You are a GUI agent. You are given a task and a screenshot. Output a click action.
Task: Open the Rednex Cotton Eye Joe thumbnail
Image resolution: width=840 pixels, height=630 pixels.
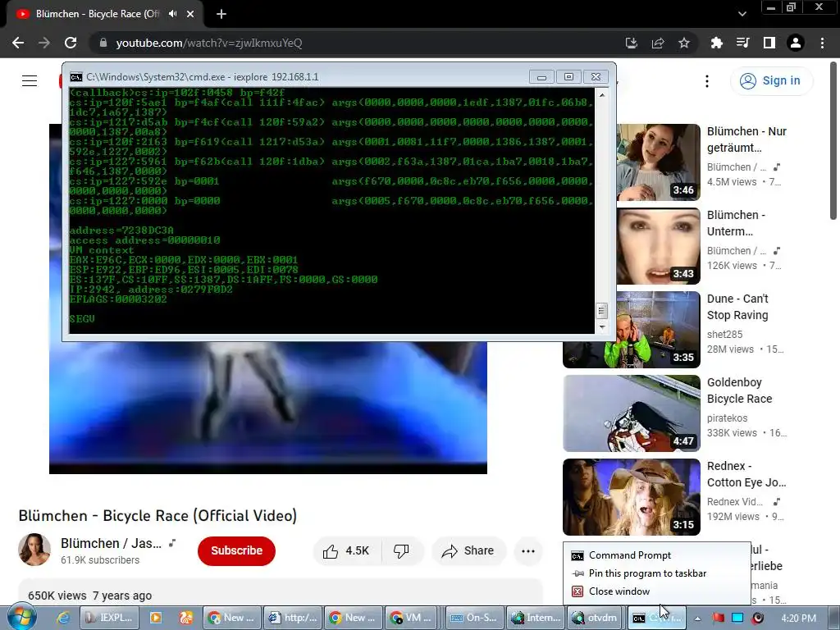click(632, 496)
